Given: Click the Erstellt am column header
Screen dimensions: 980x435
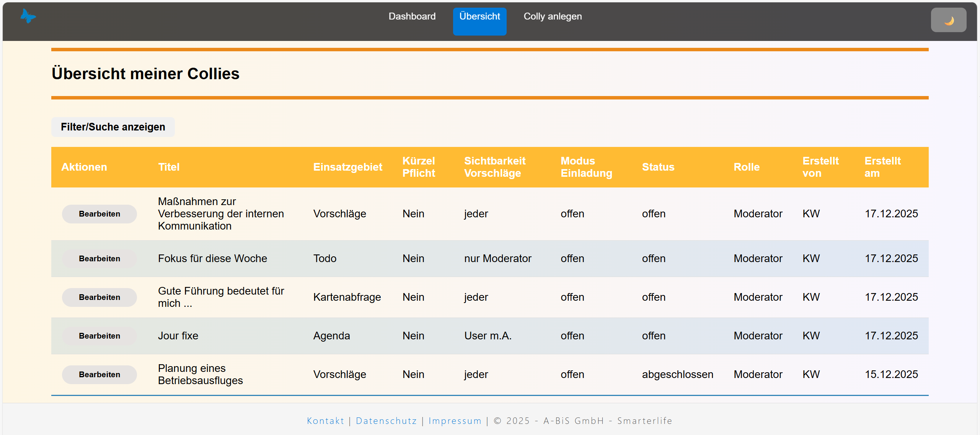Looking at the screenshot, I should 882,167.
